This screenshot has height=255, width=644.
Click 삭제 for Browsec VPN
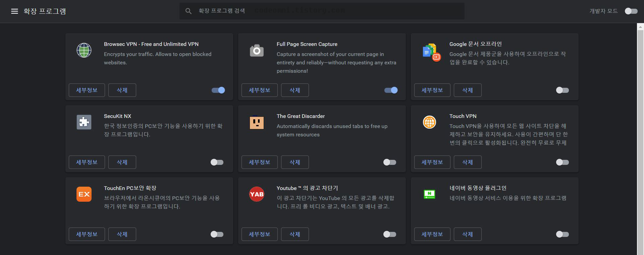coord(122,90)
